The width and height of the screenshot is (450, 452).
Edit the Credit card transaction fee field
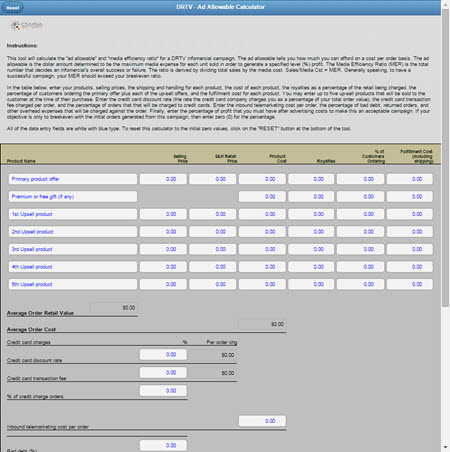point(163,373)
